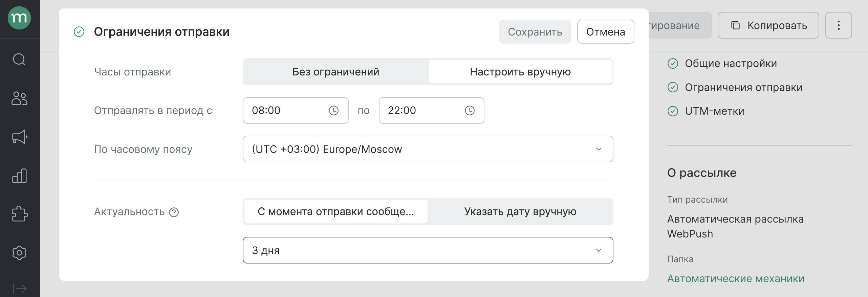The width and height of the screenshot is (868, 297).
Task: Click the Актуальность label text
Action: click(x=129, y=212)
